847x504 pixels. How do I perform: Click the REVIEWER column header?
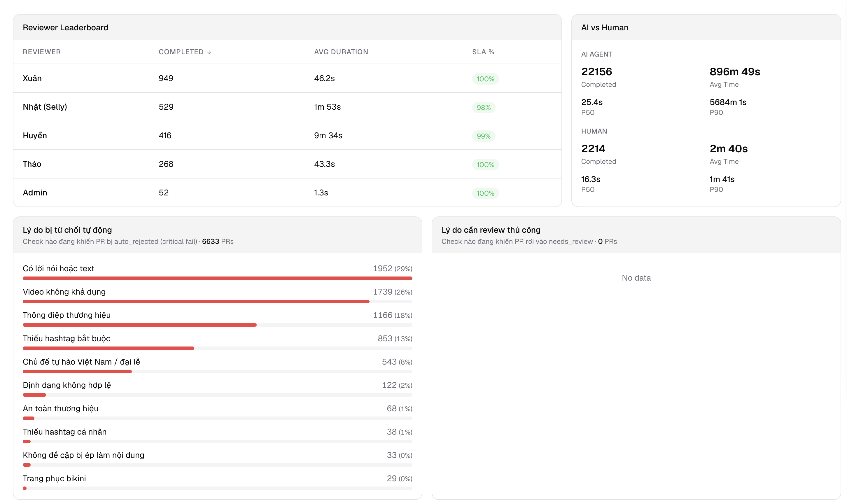[x=42, y=52]
